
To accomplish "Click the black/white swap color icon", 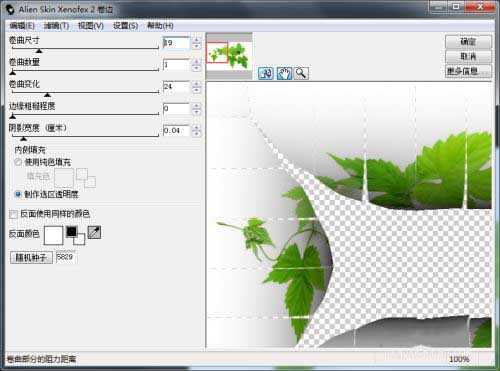I will tap(75, 235).
